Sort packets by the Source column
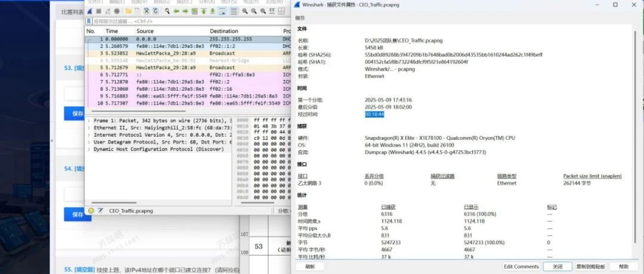 click(x=145, y=31)
